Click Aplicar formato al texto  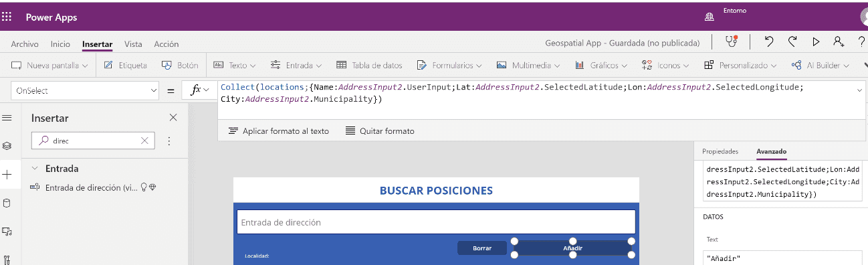279,131
